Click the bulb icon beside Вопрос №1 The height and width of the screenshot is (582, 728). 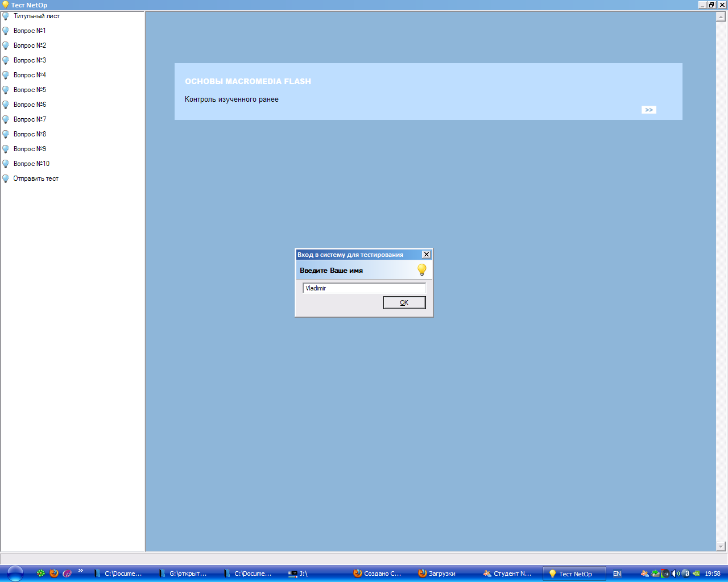(6, 31)
